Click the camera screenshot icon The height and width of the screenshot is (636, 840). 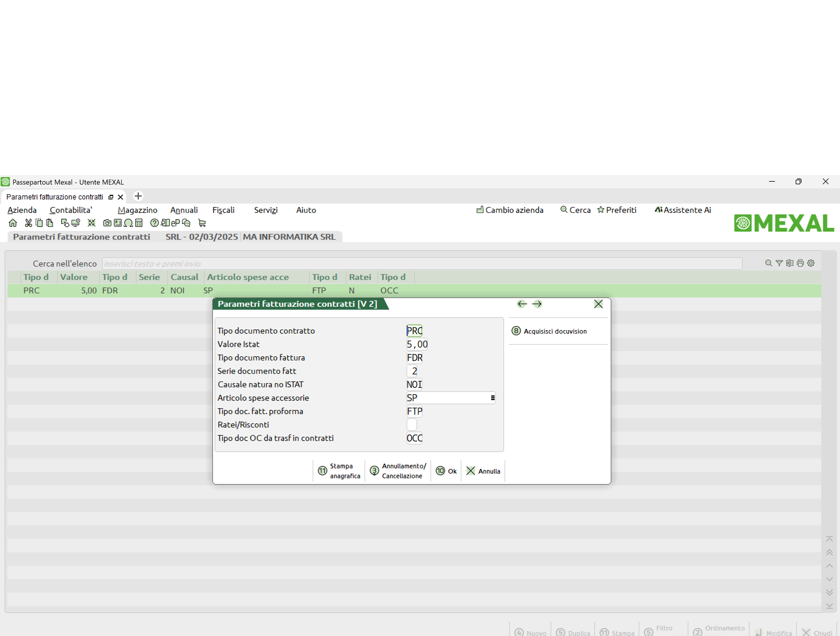point(107,223)
